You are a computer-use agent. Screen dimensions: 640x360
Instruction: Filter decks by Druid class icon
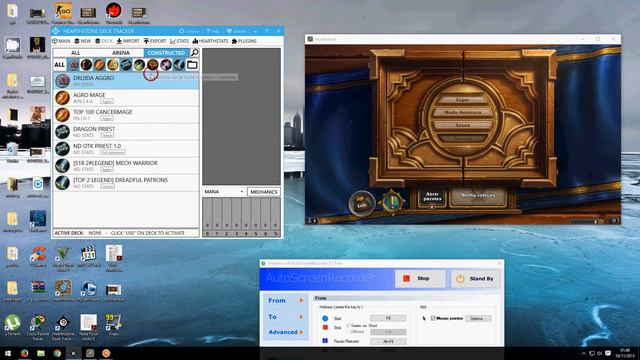pos(73,65)
